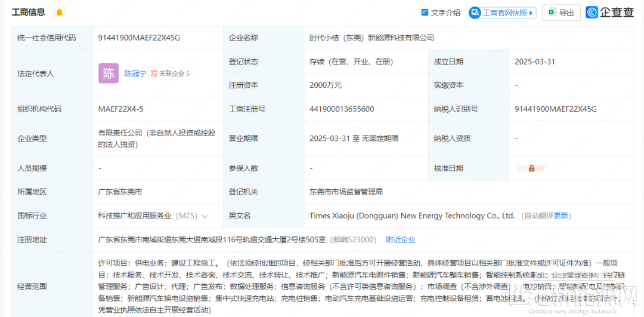Open the 文字介绍 text introduction
Image resolution: width=644 pixels, height=317 pixels.
(441, 13)
